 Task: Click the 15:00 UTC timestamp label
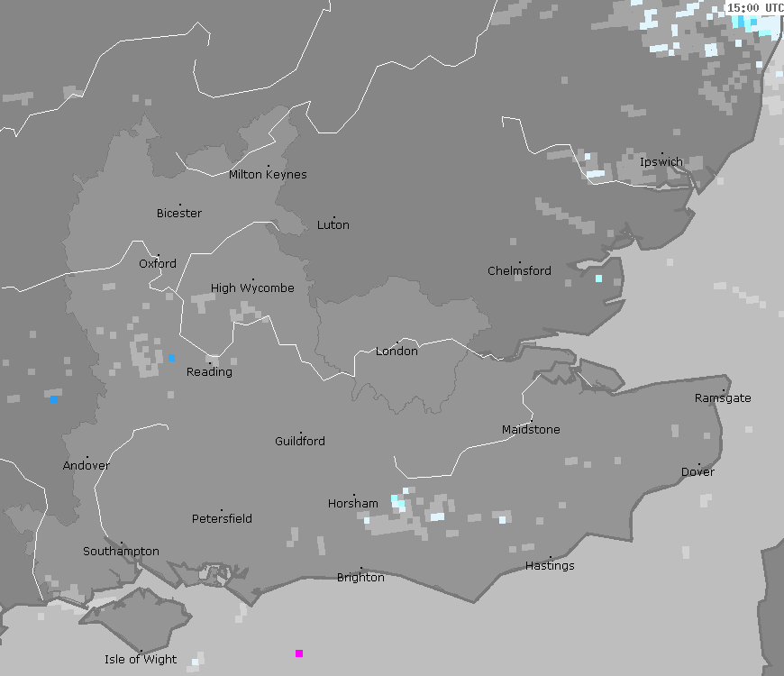pos(755,7)
